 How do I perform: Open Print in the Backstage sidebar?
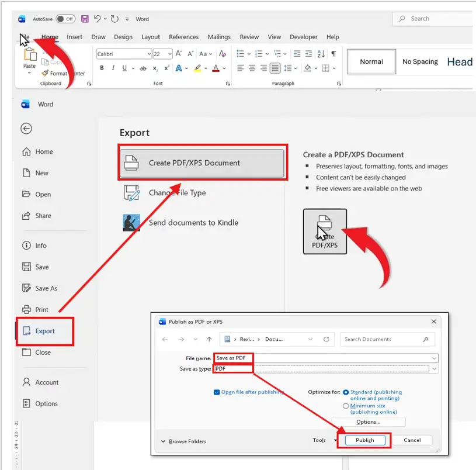[35, 310]
